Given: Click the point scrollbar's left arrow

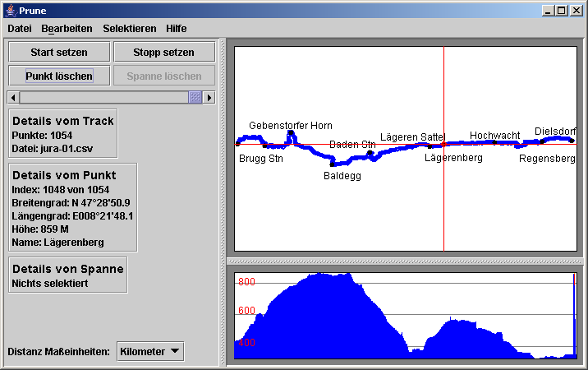Looking at the screenshot, I should 13,97.
